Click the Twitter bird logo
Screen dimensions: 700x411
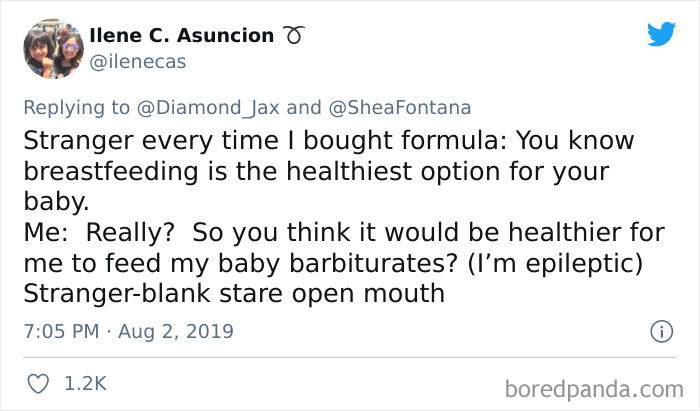pos(661,35)
